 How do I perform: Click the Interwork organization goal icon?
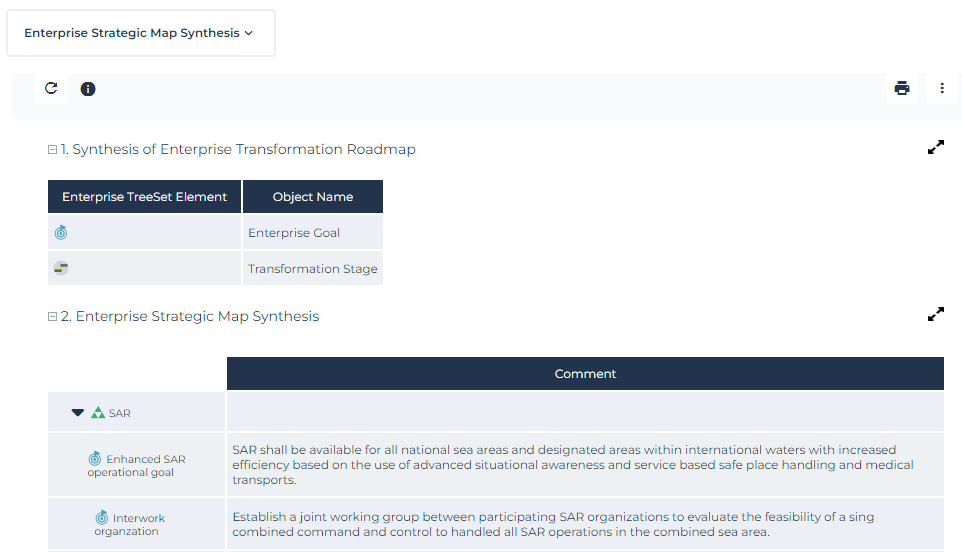click(102, 517)
